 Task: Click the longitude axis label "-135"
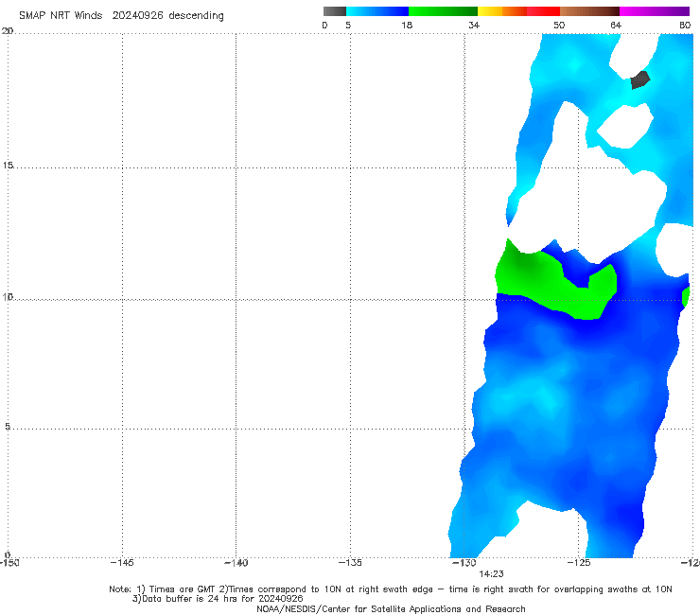coord(350,563)
